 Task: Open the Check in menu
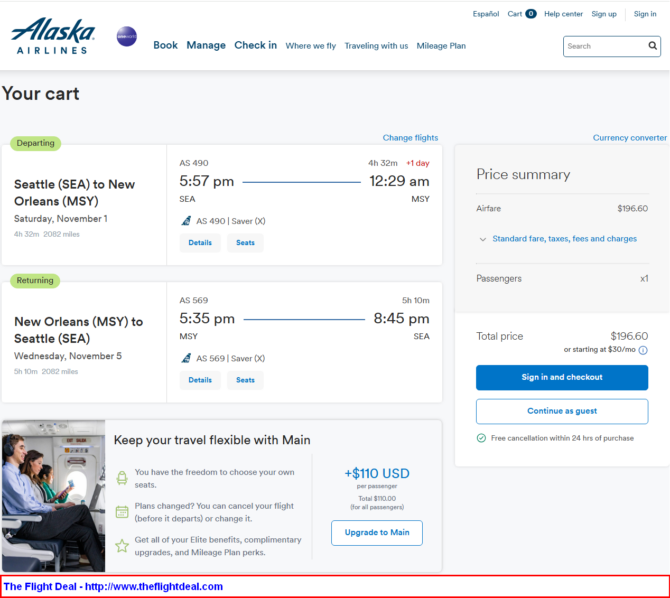click(x=256, y=45)
